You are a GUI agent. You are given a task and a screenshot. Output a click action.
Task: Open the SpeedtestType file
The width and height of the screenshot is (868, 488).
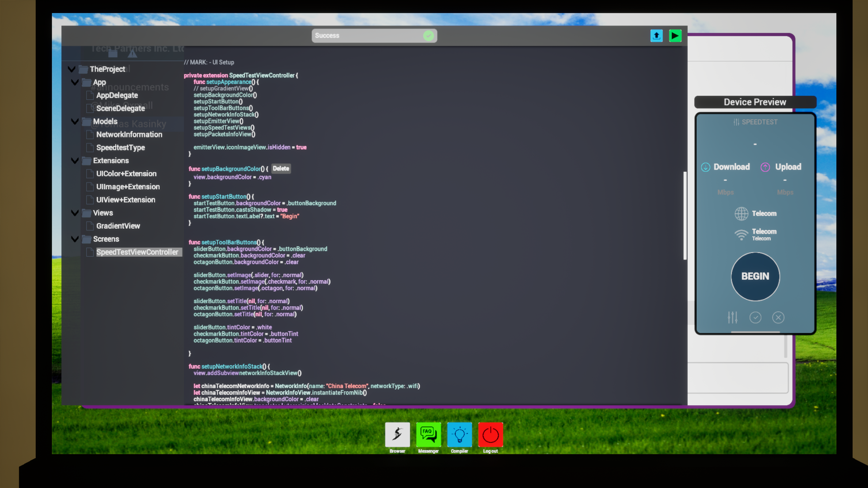[120, 148]
